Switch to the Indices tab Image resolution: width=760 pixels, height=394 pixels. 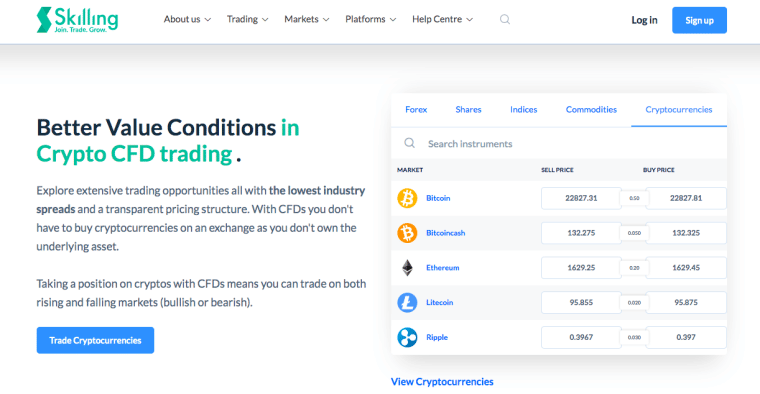point(523,110)
